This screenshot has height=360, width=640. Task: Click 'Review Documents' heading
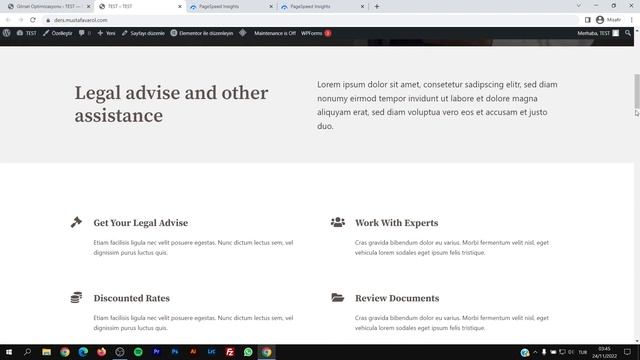(397, 298)
